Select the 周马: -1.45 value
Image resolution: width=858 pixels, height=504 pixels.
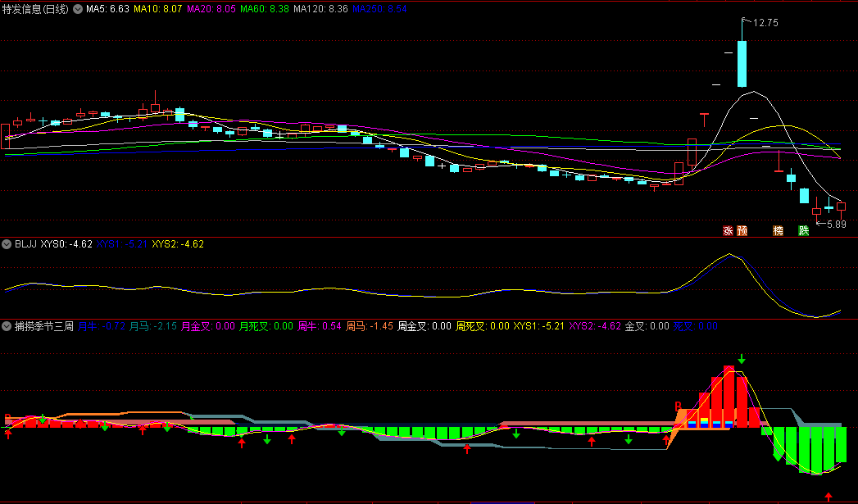(370, 326)
